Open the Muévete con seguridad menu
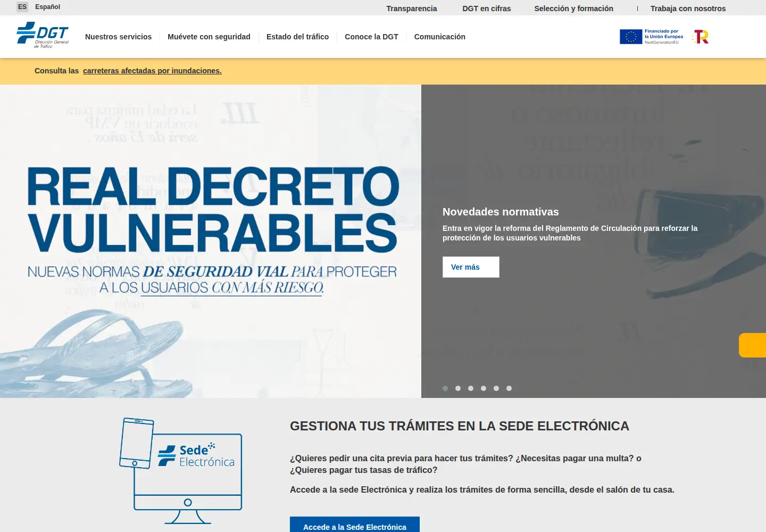 209,37
